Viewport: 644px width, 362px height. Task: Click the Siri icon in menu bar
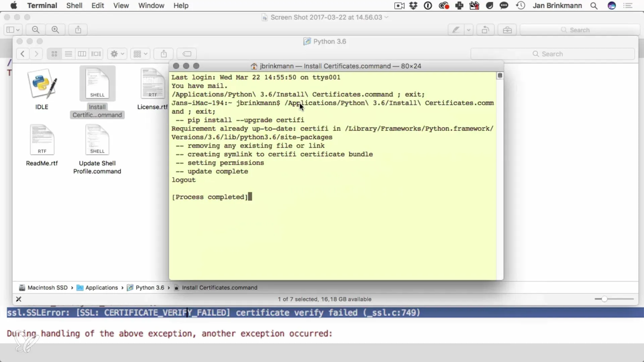(x=612, y=5)
